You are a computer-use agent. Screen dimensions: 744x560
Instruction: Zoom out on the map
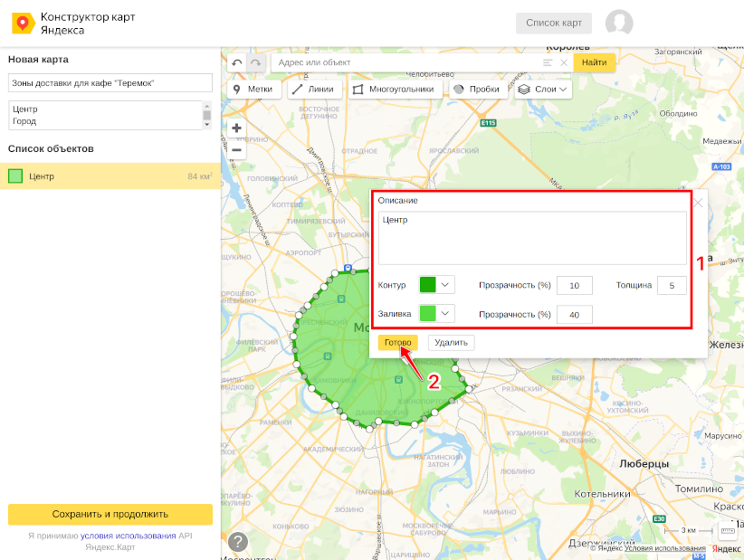(x=236, y=150)
